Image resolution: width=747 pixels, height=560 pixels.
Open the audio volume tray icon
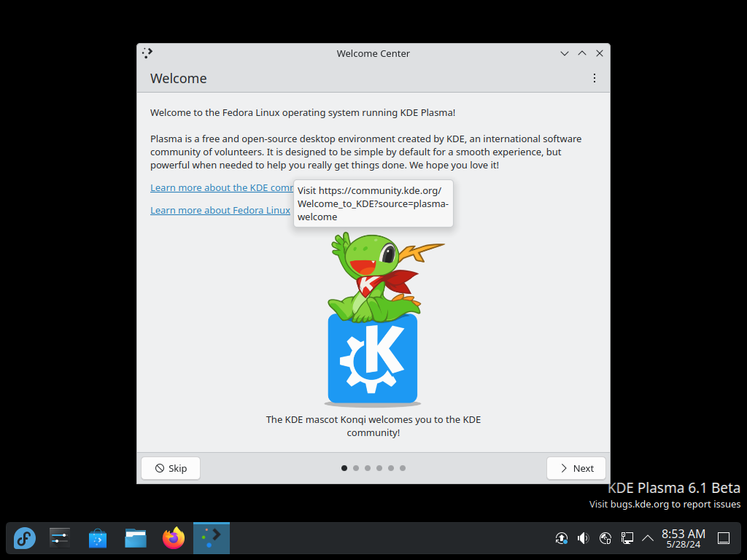coord(583,538)
